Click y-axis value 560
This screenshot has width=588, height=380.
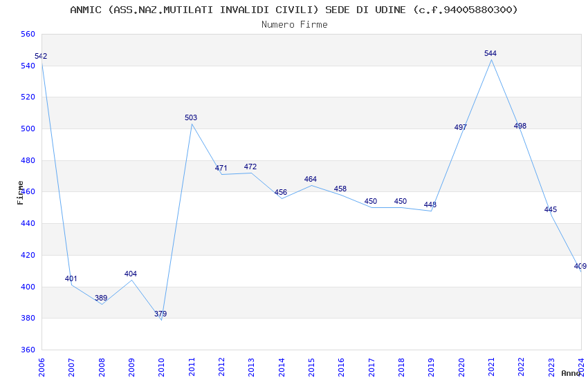pos(28,34)
